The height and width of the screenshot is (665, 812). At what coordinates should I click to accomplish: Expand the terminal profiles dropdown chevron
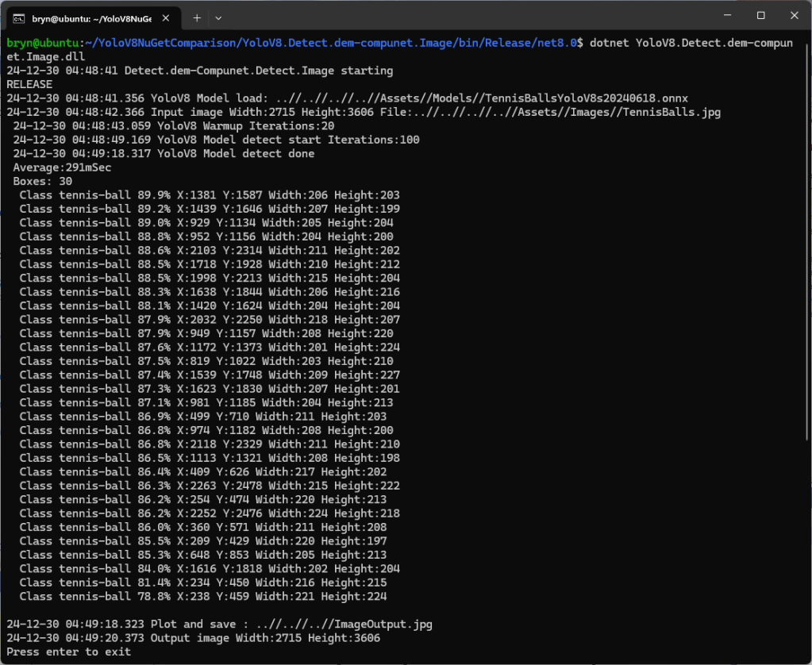point(218,17)
